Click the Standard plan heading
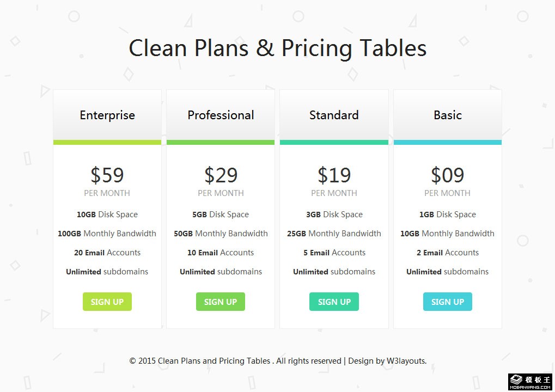555x392 pixels. pos(334,115)
